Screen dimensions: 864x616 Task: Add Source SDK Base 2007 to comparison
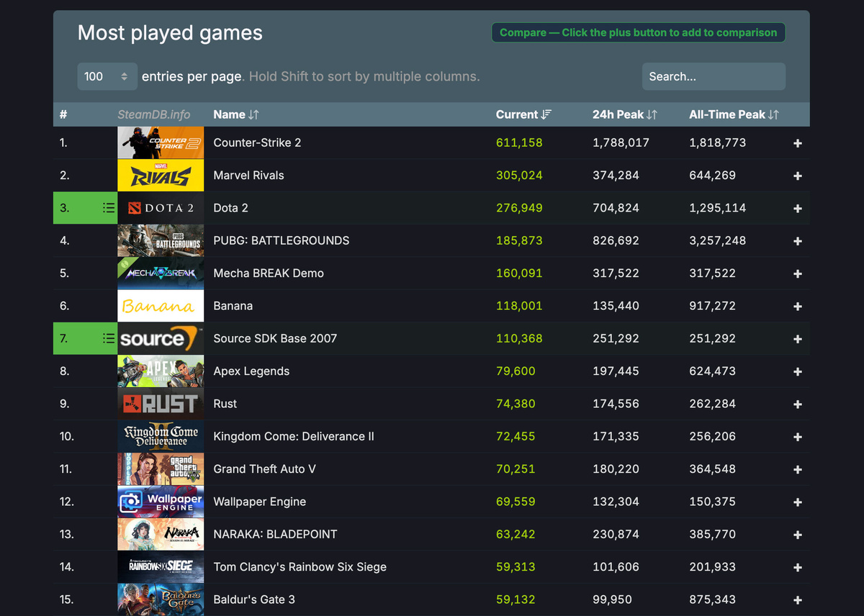(x=797, y=339)
